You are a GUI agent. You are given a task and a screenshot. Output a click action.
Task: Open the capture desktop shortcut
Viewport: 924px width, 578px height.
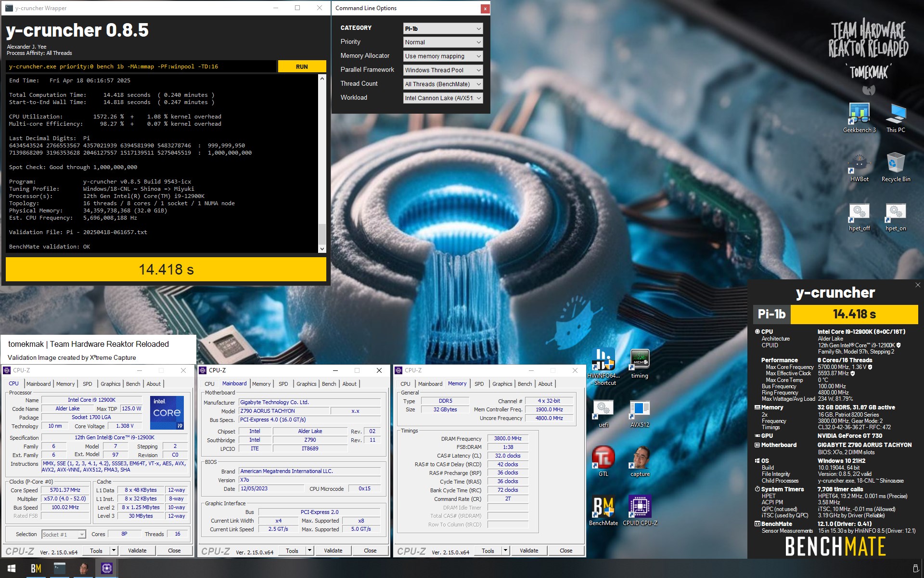640,461
